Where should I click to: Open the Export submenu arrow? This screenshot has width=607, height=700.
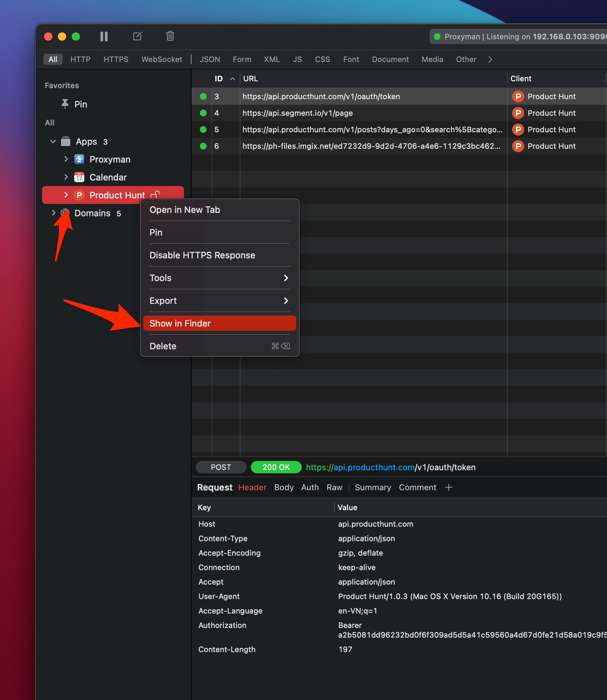pyautogui.click(x=286, y=301)
